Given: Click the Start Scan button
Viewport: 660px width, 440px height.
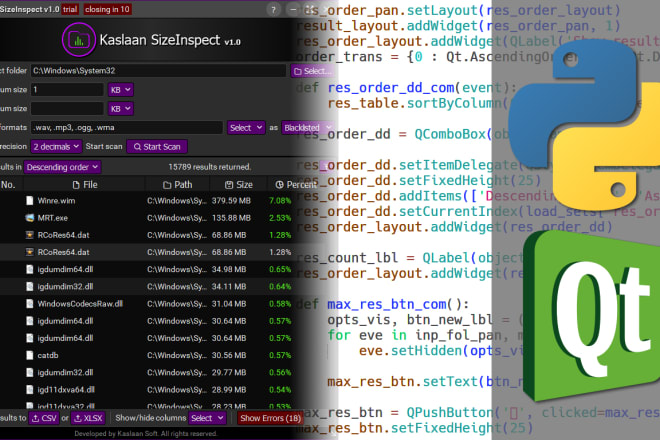Looking at the screenshot, I should coord(157,147).
